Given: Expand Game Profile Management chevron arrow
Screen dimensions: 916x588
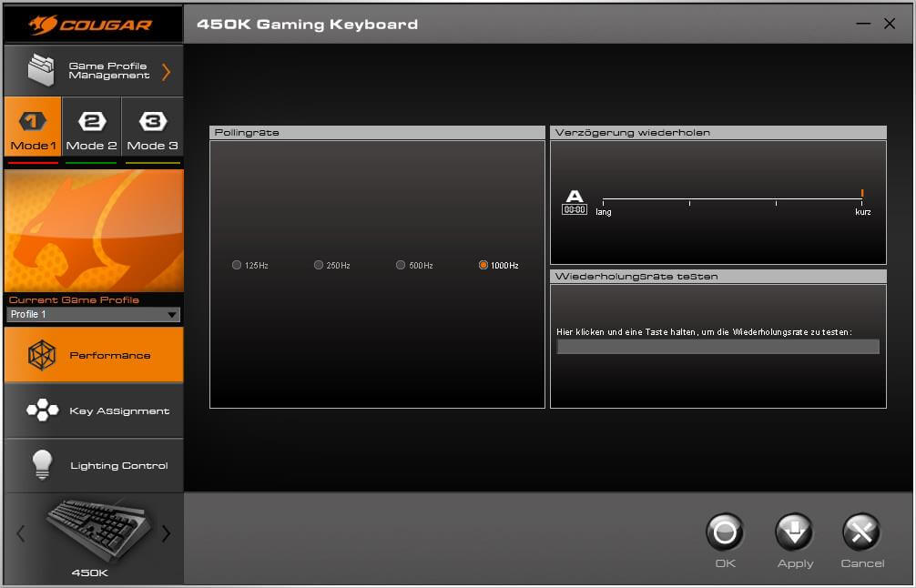Looking at the screenshot, I should pyautogui.click(x=166, y=72).
